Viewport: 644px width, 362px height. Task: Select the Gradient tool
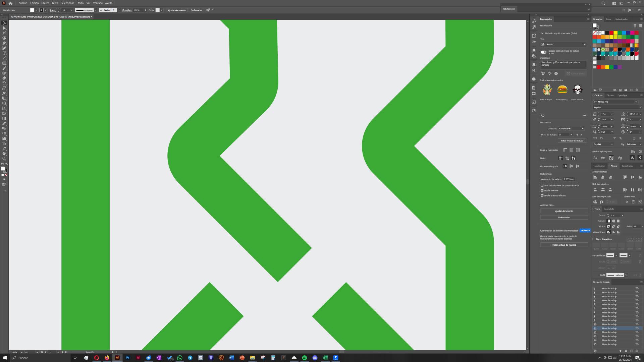pyautogui.click(x=4, y=118)
